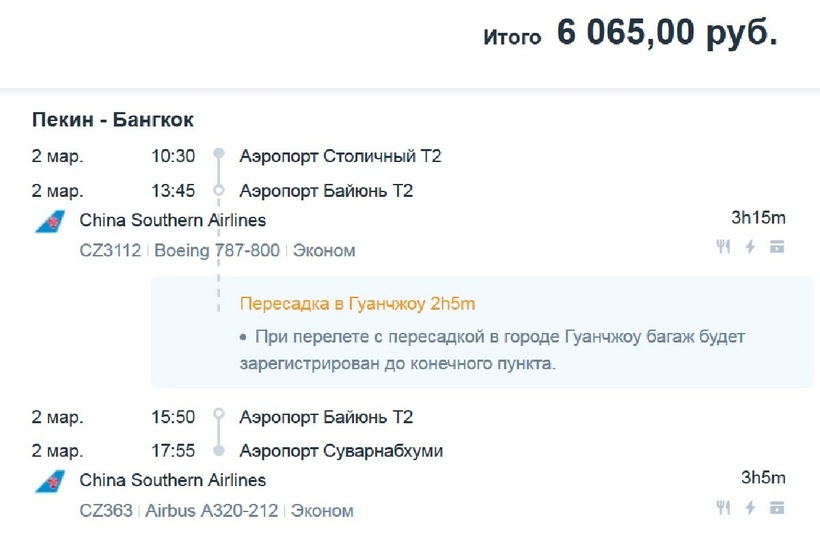This screenshot has height=534, width=820.
Task: Click the total price 6 065,00 руб.
Action: (667, 34)
